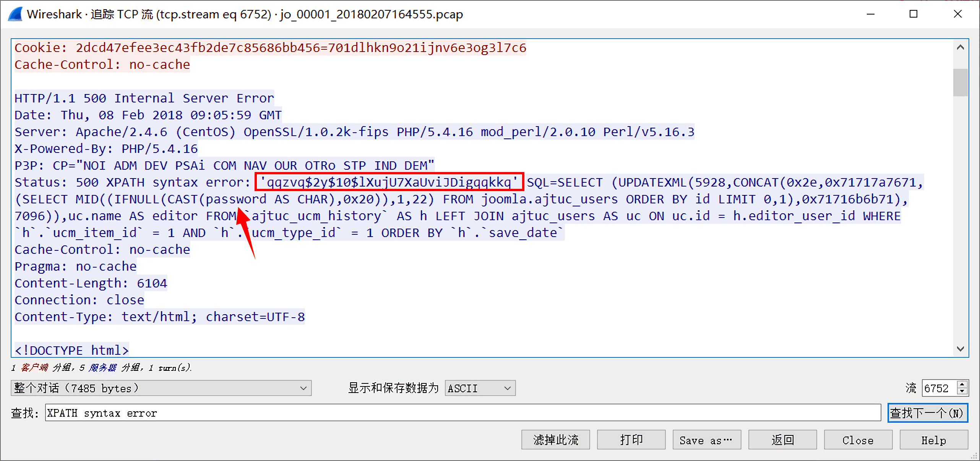Image resolution: width=980 pixels, height=461 pixels.
Task: Close the window with the X button
Action: tap(957, 14)
